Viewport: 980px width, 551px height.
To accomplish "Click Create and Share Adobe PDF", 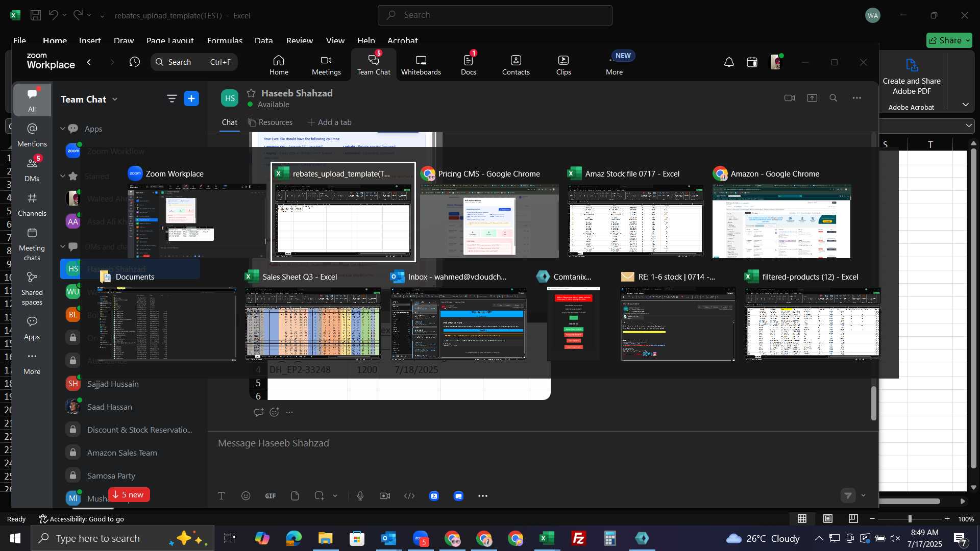I will coord(912,77).
